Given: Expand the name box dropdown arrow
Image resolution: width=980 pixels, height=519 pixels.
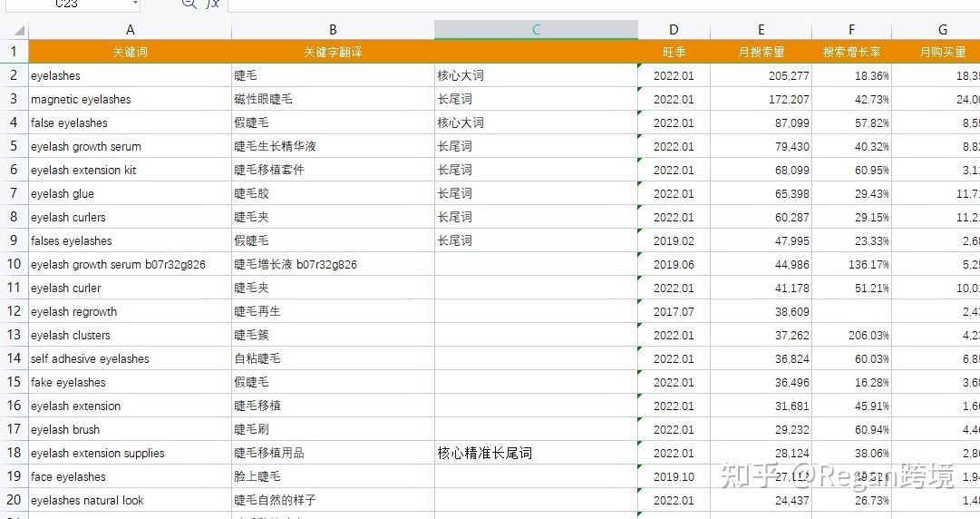Looking at the screenshot, I should pyautogui.click(x=134, y=5).
